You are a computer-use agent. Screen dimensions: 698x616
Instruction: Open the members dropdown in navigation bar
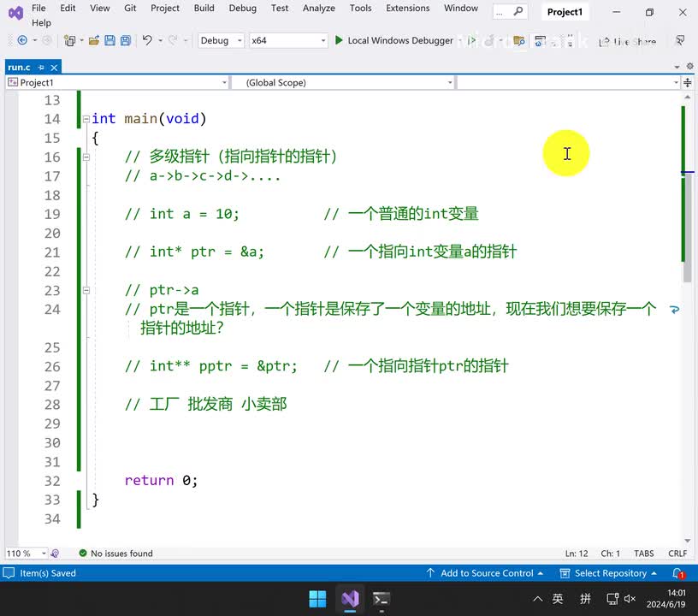pyautogui.click(x=569, y=82)
